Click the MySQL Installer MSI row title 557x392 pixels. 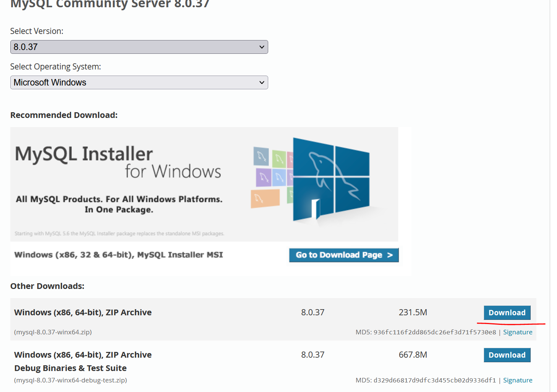click(x=118, y=255)
